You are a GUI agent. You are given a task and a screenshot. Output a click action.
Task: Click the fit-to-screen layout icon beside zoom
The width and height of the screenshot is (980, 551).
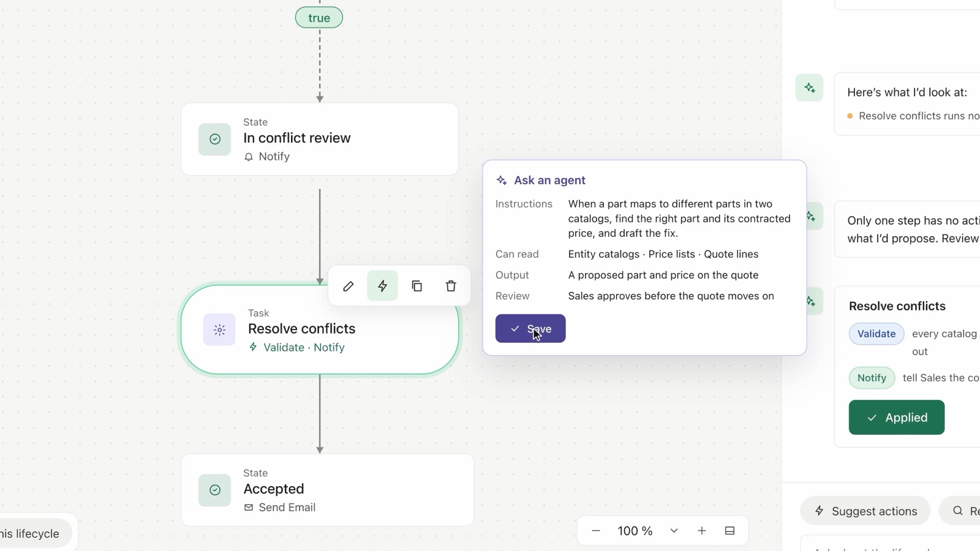[x=729, y=531]
